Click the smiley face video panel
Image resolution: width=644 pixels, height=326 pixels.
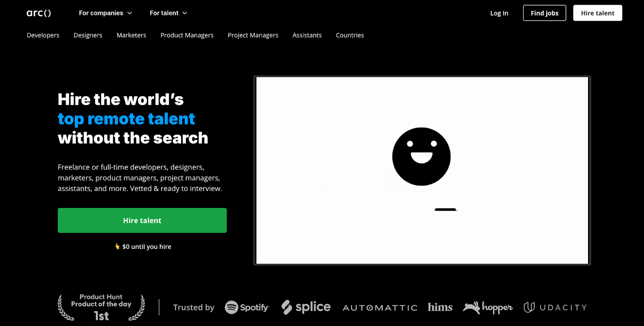422,170
